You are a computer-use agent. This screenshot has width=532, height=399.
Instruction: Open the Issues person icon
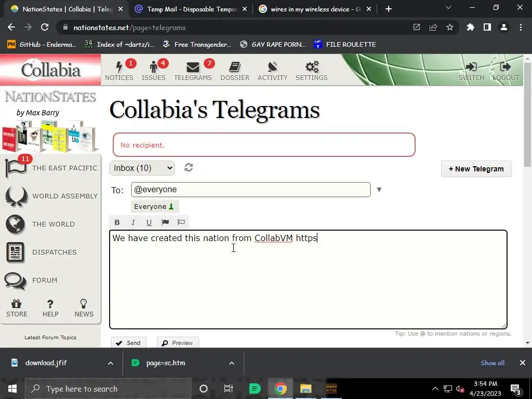tap(153, 67)
